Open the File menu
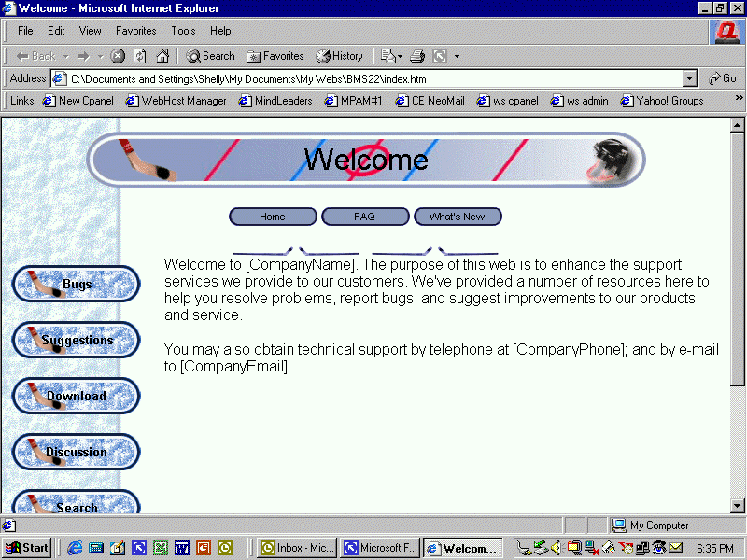Viewport: 747px width, 560px height. (25, 31)
